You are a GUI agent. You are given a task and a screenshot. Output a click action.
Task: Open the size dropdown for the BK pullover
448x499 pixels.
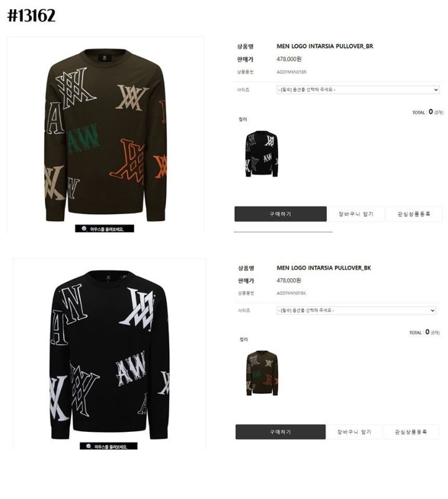point(356,310)
